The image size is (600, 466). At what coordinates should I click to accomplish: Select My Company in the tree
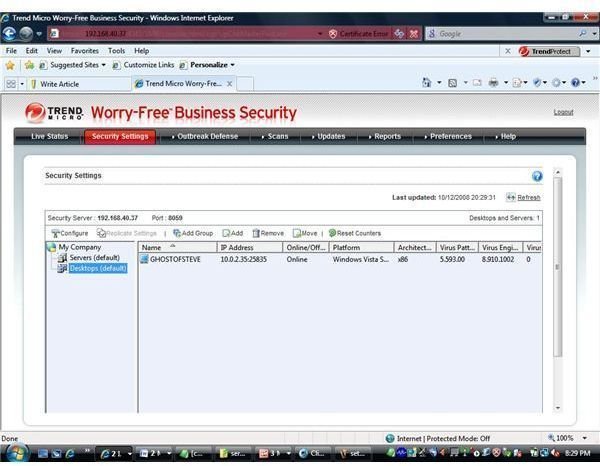click(80, 247)
